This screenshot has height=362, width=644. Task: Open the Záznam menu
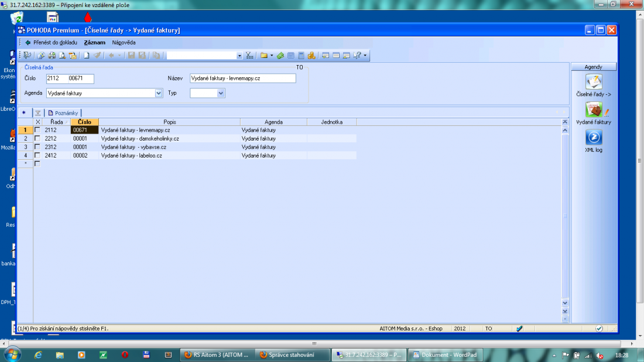pos(94,43)
